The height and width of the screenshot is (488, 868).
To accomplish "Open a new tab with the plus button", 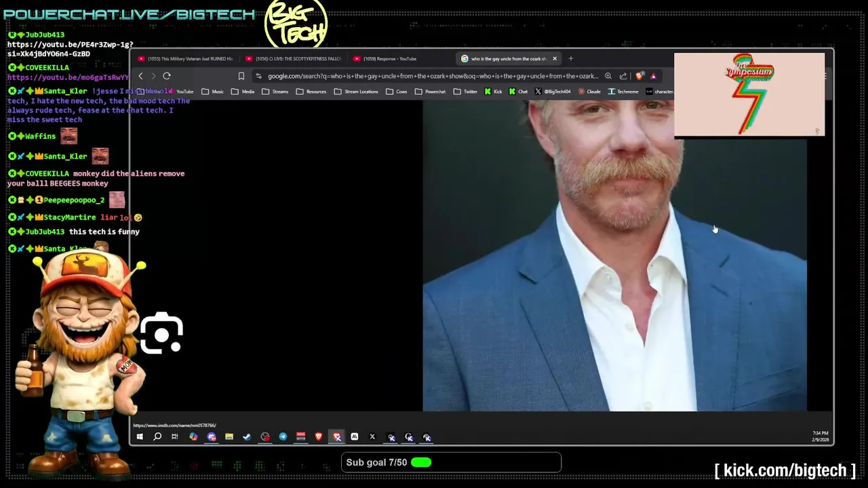I will [x=571, y=58].
